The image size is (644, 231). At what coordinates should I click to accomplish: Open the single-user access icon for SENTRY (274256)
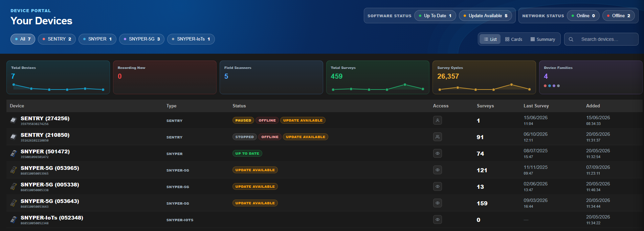coord(438,120)
